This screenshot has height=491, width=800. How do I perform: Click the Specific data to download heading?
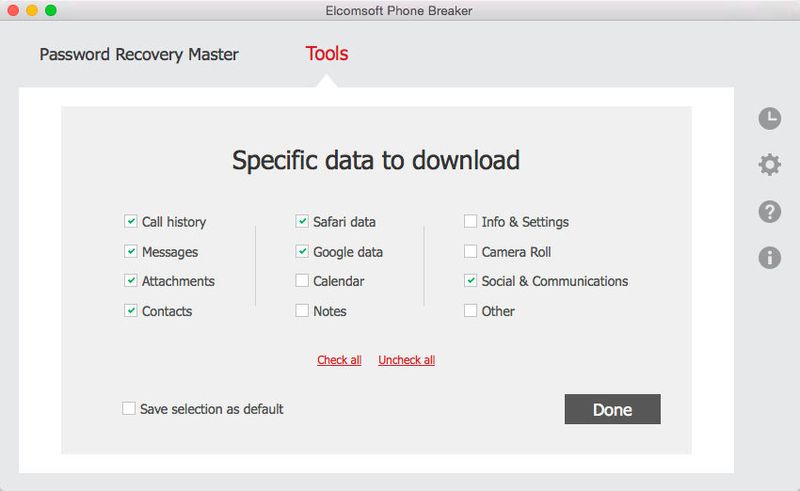click(376, 161)
